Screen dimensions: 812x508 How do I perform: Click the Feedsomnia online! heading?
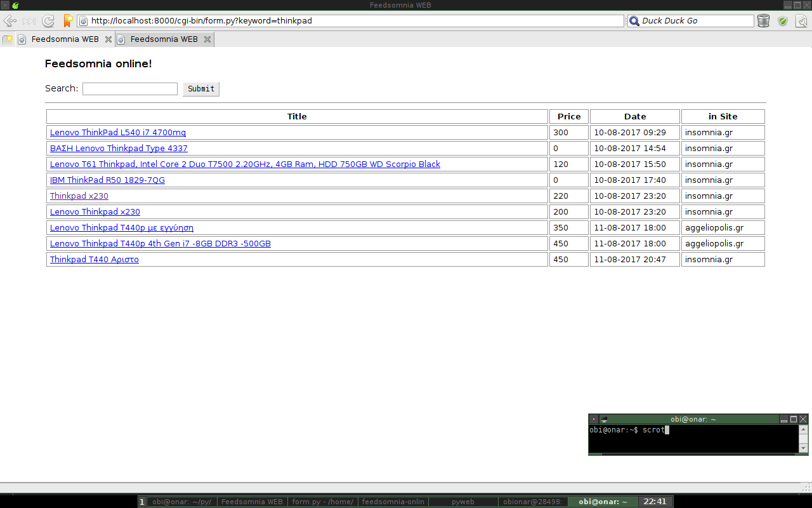click(x=98, y=64)
